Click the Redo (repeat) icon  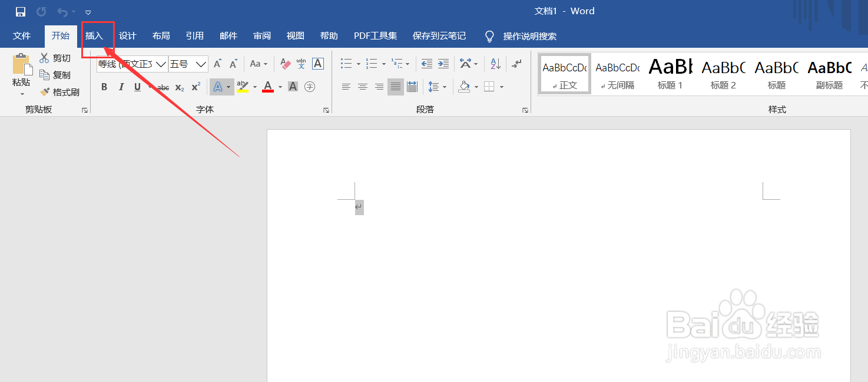coord(41,12)
